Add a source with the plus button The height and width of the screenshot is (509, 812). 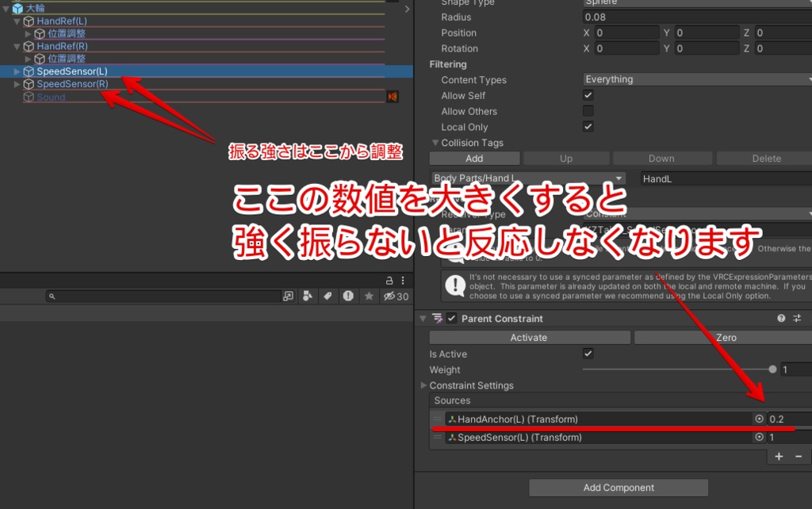(x=779, y=456)
